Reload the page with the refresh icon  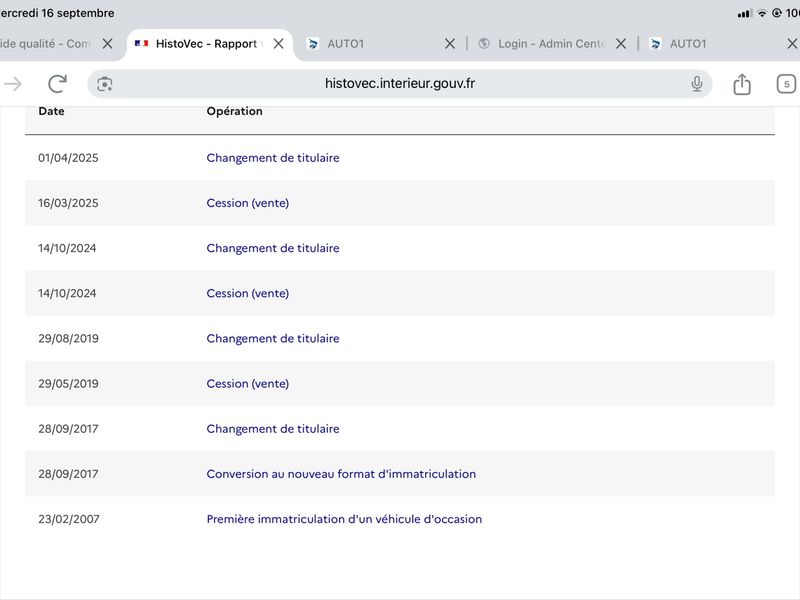pos(57,84)
